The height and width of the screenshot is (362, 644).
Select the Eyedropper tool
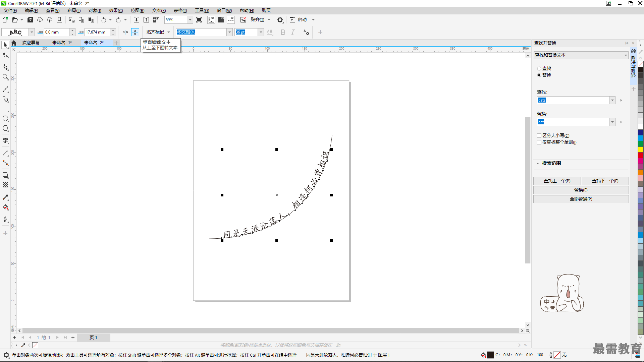click(5, 197)
